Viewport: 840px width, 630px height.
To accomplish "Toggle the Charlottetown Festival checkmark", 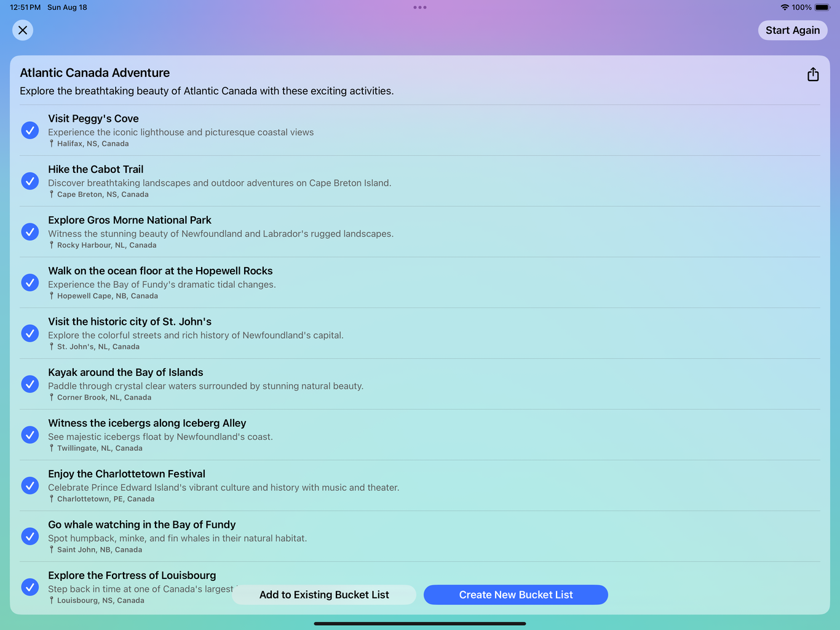I will pos(30,485).
